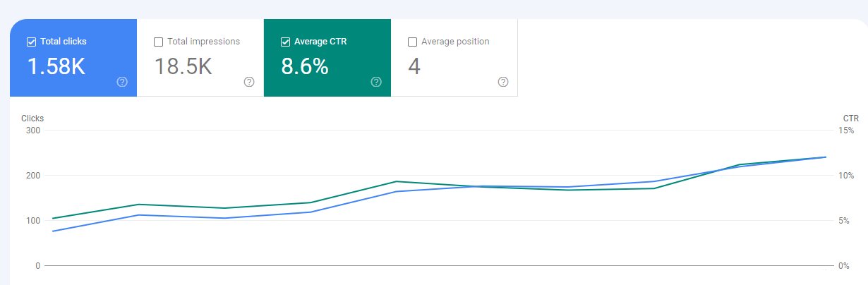This screenshot has width=868, height=285.
Task: Enable the Average position checkbox
Action: pos(412,42)
